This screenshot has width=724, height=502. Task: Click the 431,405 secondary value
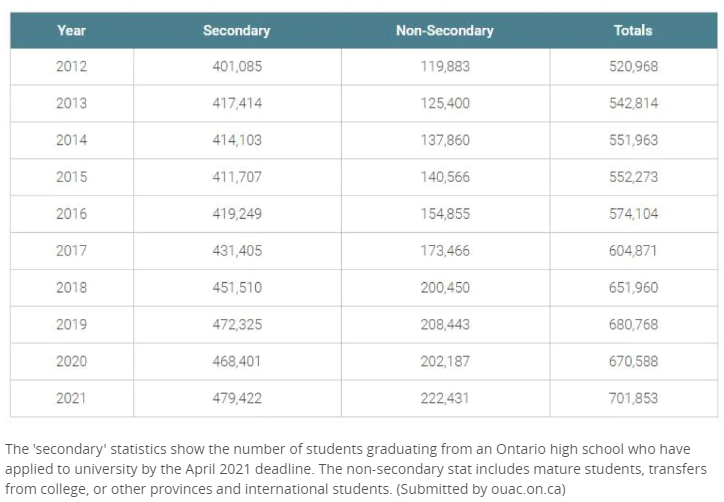pyautogui.click(x=237, y=251)
